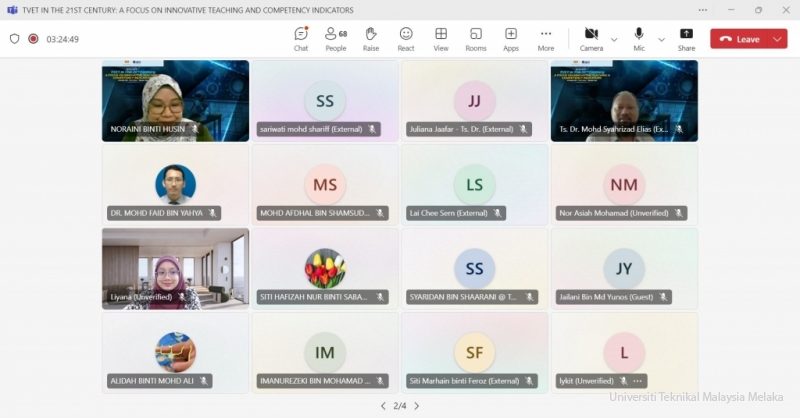Viewport: 800px width, 418px height.
Task: Go to previous participants page
Action: click(x=382, y=406)
